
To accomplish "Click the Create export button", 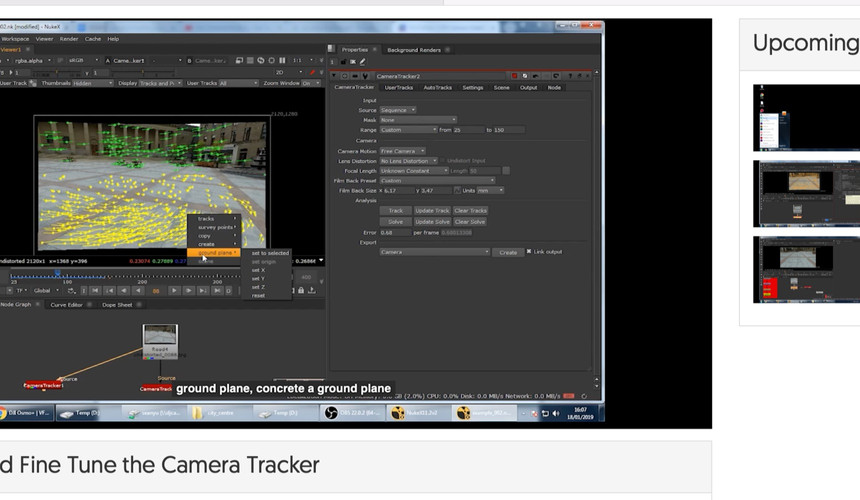I will point(508,253).
